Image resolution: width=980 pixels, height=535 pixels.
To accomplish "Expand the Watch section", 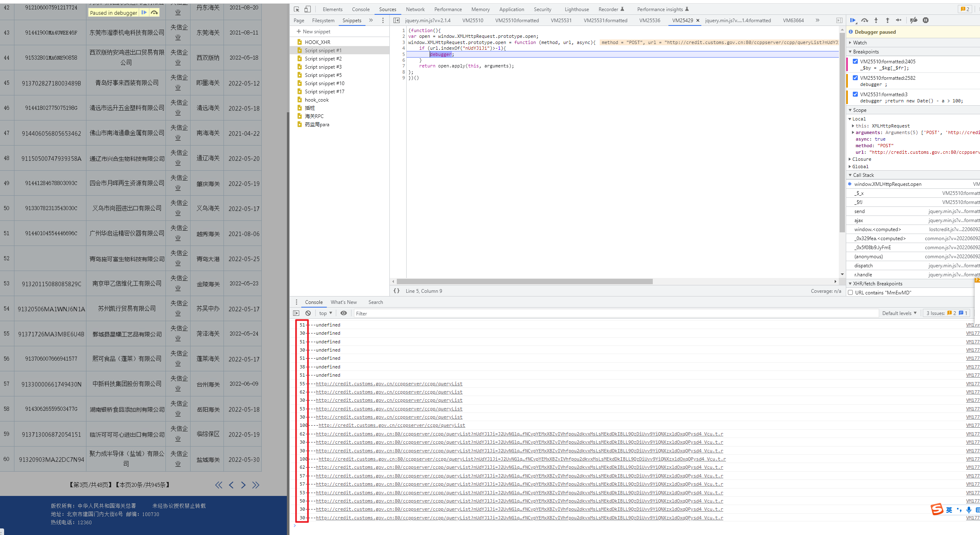I will (859, 42).
